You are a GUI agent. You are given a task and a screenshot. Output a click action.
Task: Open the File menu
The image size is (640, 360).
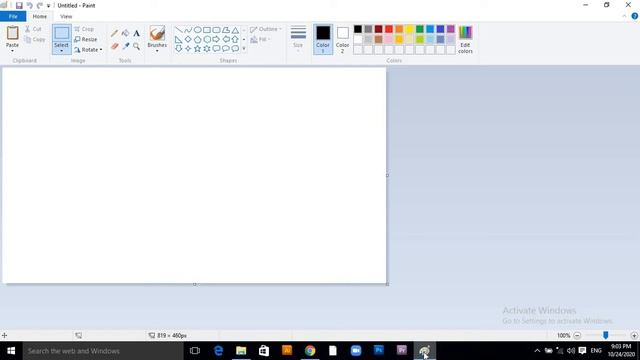click(x=13, y=16)
